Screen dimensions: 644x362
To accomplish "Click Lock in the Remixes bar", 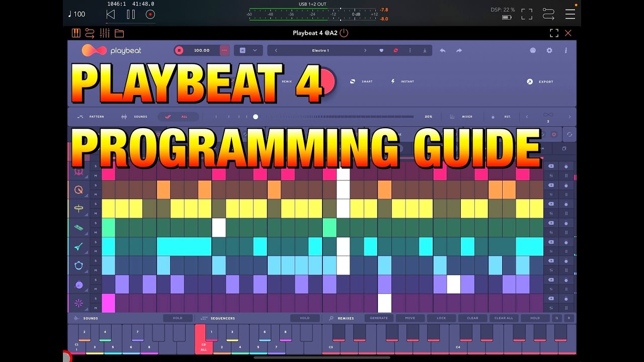I will [x=441, y=318].
